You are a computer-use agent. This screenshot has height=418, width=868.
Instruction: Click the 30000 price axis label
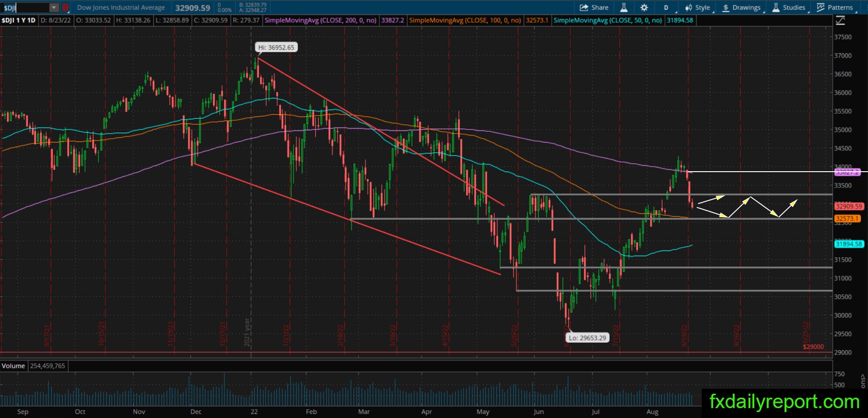[x=843, y=315]
